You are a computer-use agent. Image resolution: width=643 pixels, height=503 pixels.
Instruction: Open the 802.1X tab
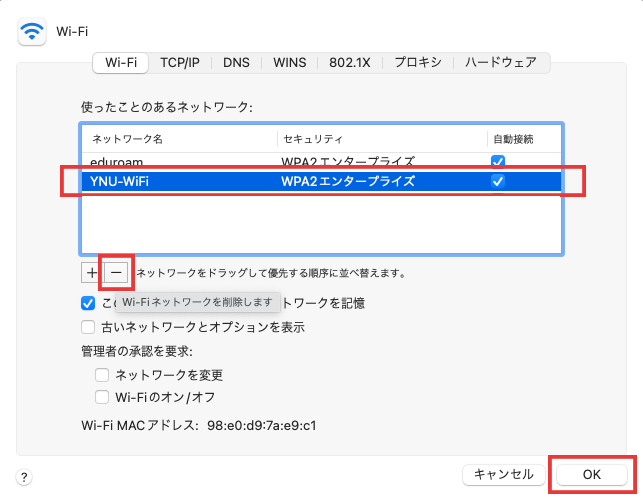coord(351,62)
